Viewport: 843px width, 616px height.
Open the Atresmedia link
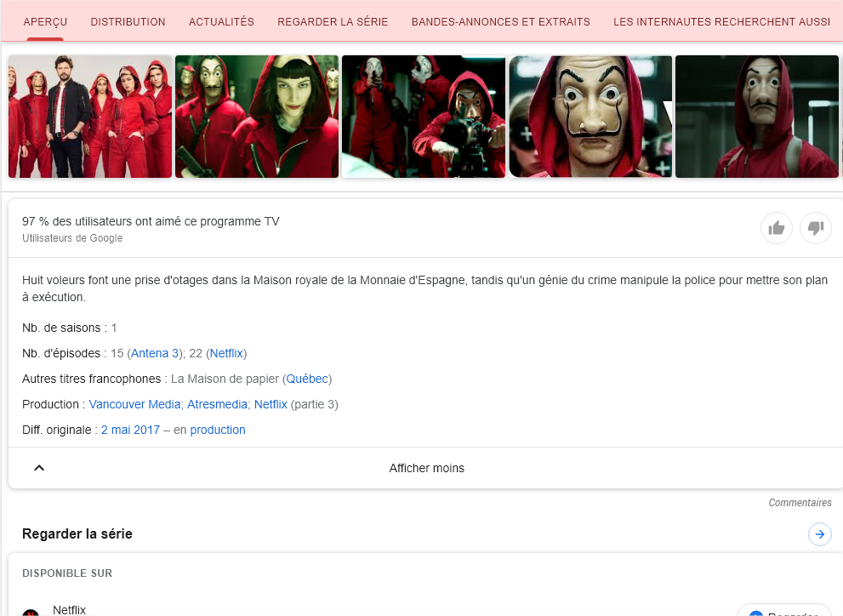click(x=217, y=404)
